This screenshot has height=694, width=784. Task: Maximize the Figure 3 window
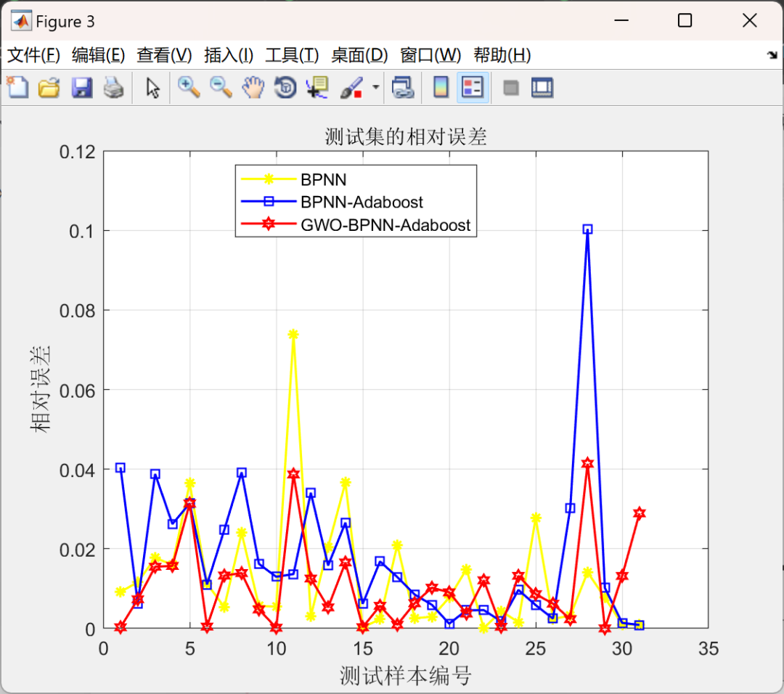coord(685,20)
